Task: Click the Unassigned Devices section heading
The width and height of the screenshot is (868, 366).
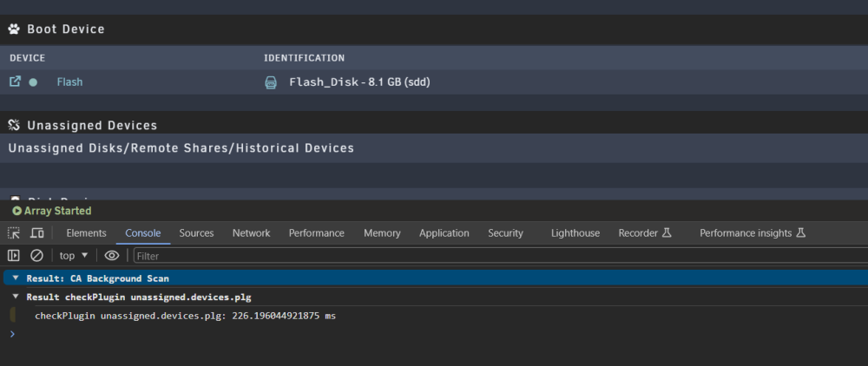Action: 92,126
